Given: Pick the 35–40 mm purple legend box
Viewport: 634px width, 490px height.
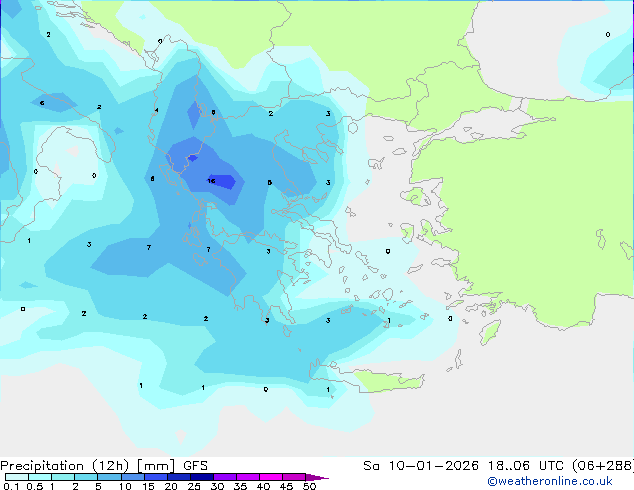Looking at the screenshot, I should pos(247,477).
